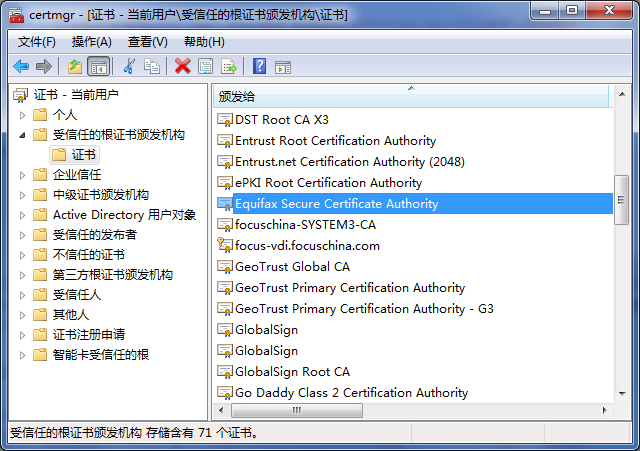Open the 文件(F) menu
This screenshot has width=640, height=451.
tap(37, 42)
